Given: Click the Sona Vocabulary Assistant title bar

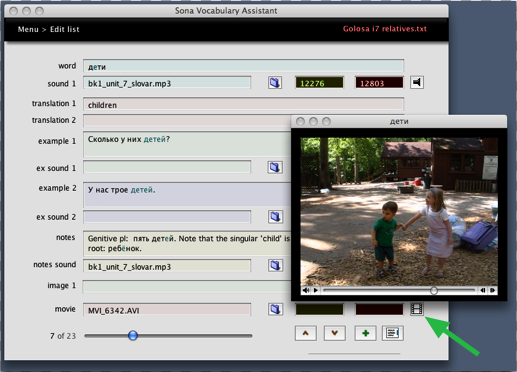Looking at the screenshot, I should (x=226, y=11).
